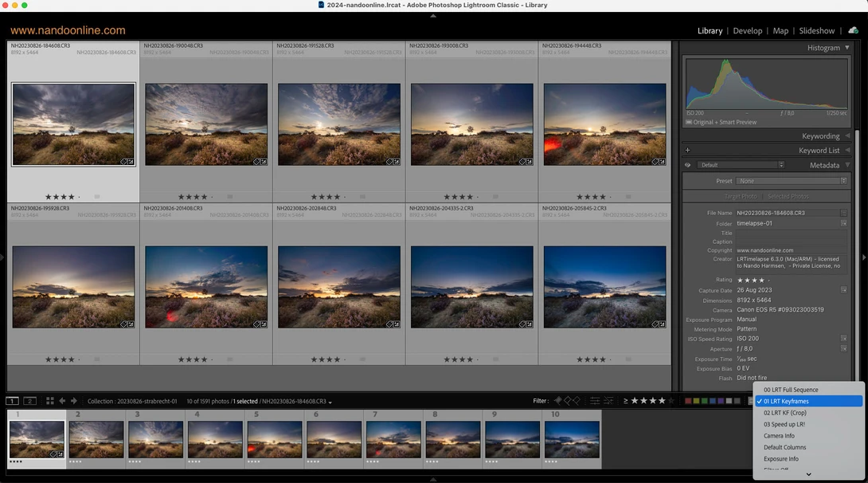
Task: Set filter rating to one star
Action: 635,400
